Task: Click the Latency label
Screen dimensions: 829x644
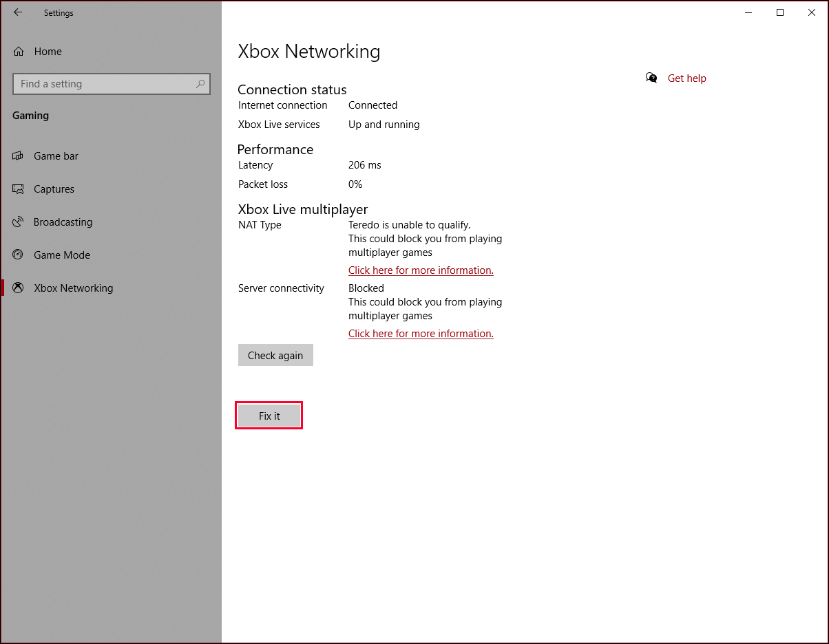Action: (x=255, y=165)
